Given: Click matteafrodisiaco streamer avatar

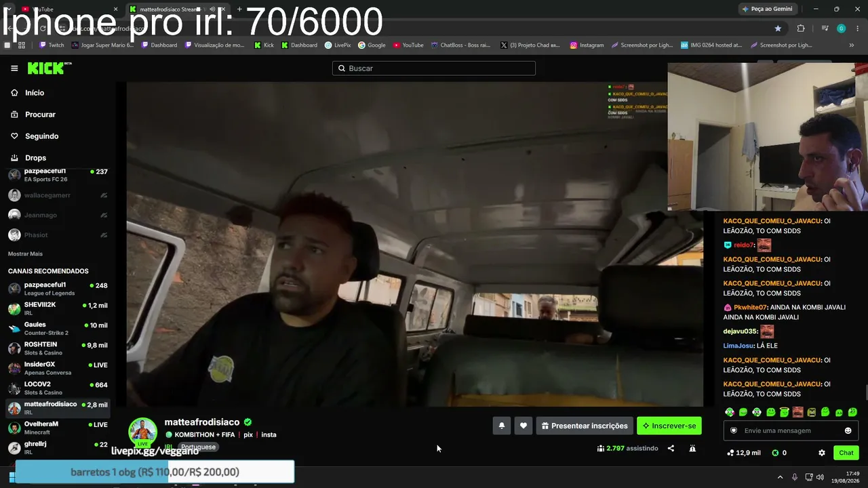Looking at the screenshot, I should tap(142, 432).
